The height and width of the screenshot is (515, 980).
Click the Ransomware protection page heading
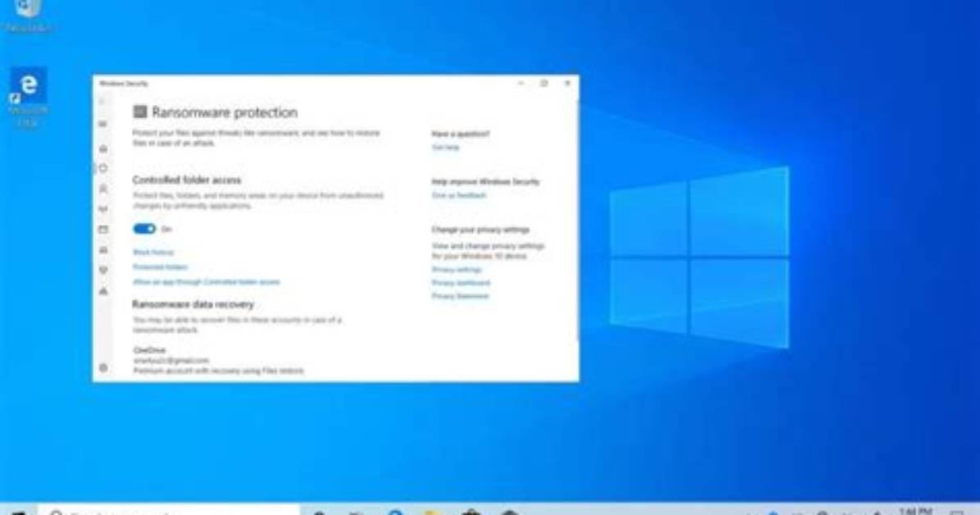[x=225, y=112]
